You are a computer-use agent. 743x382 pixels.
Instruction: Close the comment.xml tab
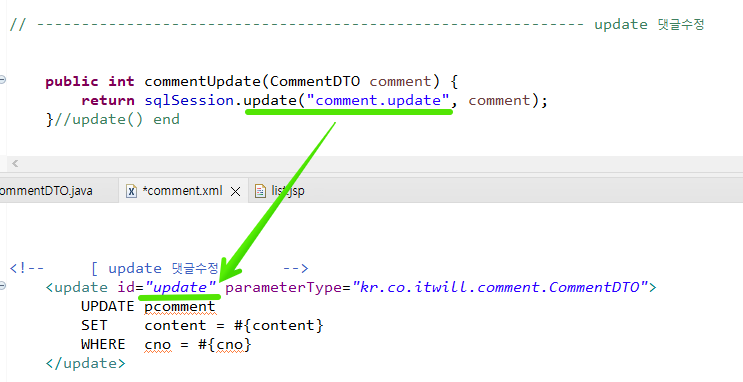pos(235,191)
